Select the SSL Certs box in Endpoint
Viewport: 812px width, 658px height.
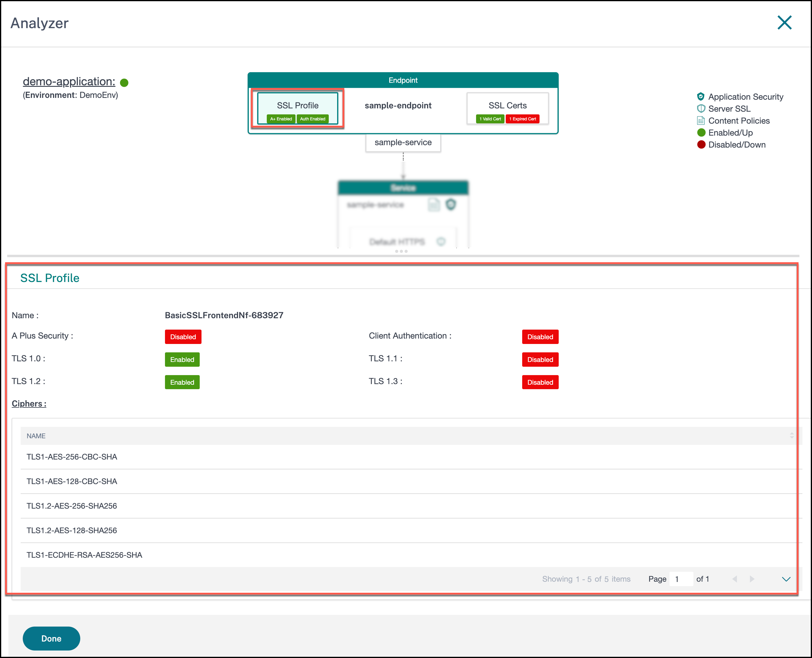[507, 108]
